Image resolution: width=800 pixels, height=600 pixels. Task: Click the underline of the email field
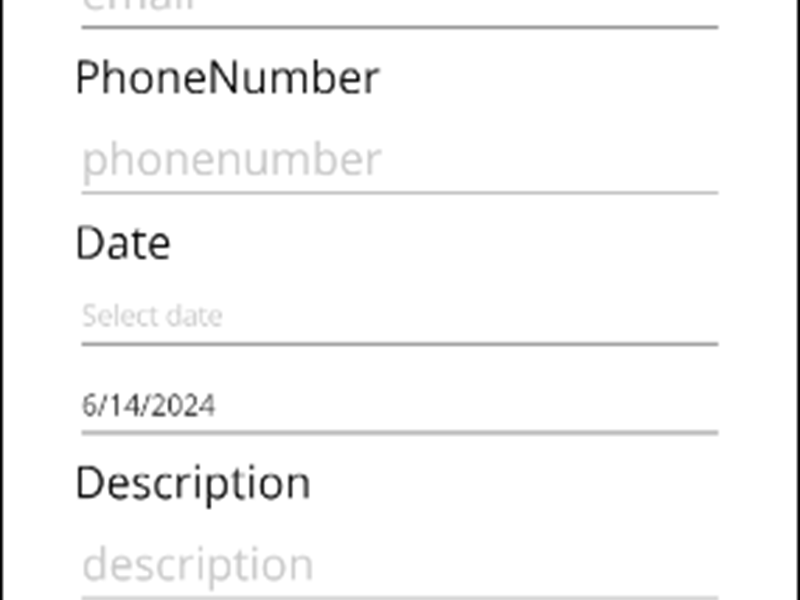[x=400, y=27]
